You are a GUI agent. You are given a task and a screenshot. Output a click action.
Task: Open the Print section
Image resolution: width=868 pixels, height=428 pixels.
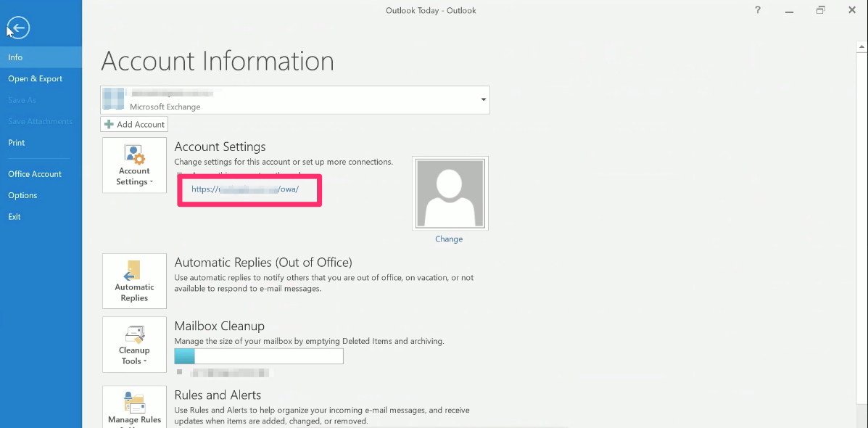(x=16, y=142)
